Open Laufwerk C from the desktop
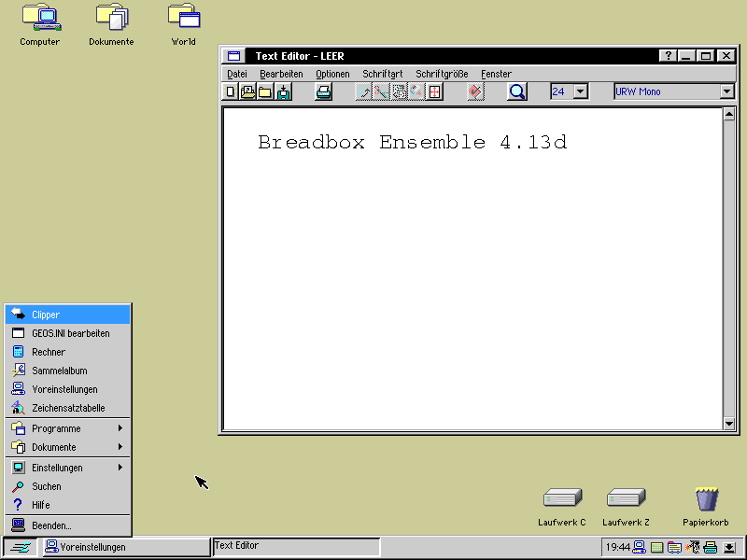 tap(561, 499)
